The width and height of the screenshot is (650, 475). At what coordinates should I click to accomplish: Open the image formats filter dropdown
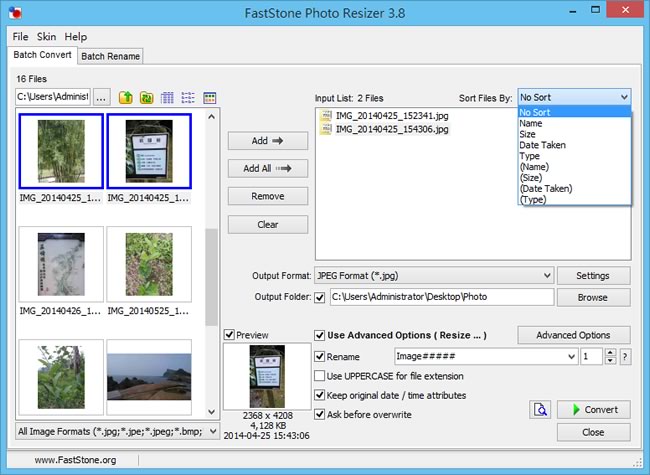[211, 432]
